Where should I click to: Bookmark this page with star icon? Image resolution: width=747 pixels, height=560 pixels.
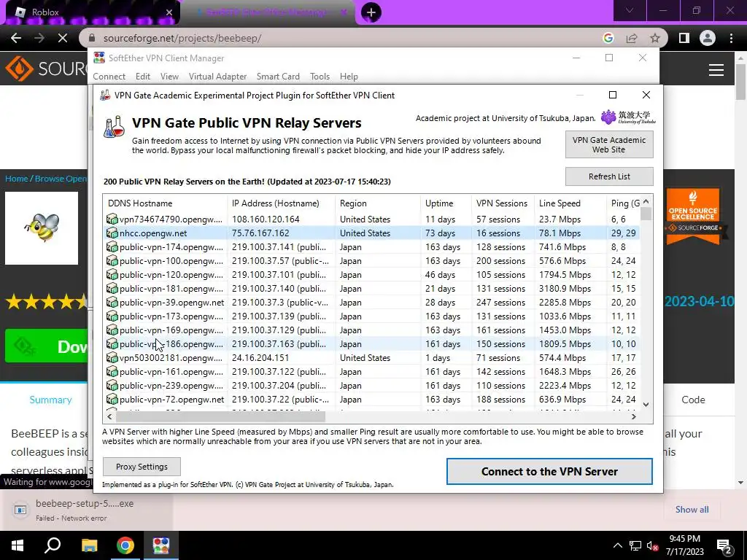[x=655, y=38]
